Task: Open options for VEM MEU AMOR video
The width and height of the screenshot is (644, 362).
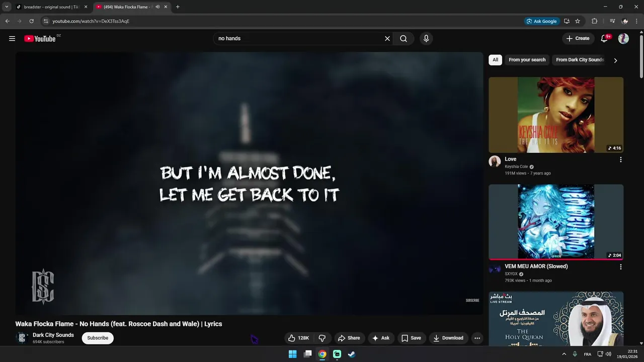Action: coord(620,267)
